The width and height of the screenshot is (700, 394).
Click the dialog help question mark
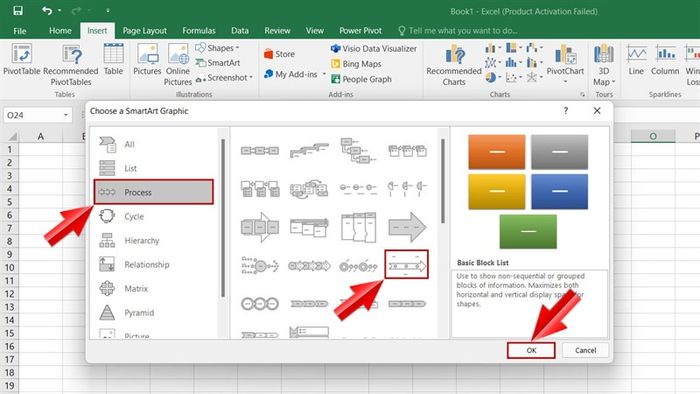566,111
